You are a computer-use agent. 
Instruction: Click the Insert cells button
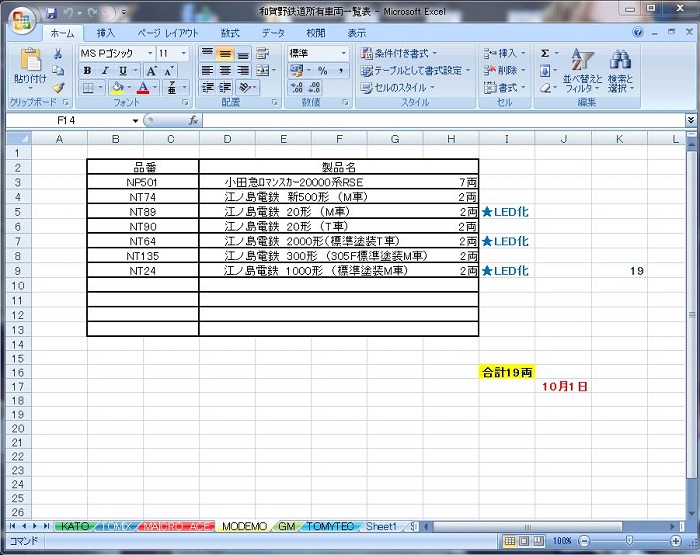tap(505, 54)
